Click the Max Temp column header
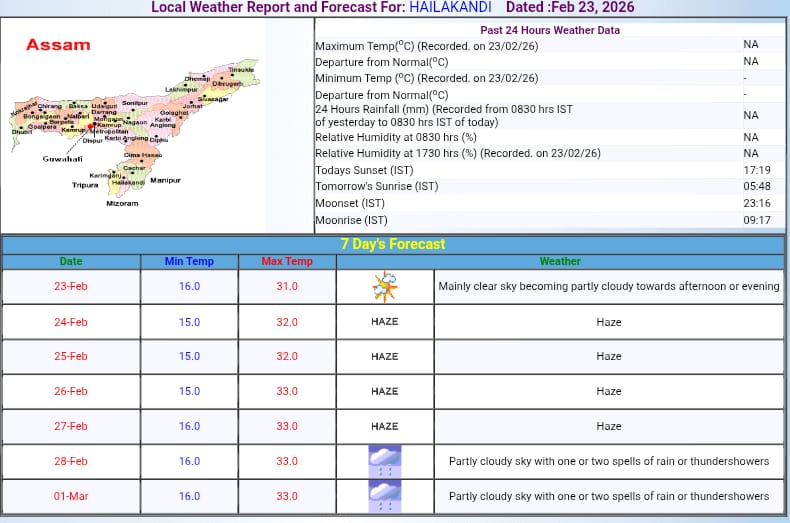The height and width of the screenshot is (523, 790). [x=287, y=261]
